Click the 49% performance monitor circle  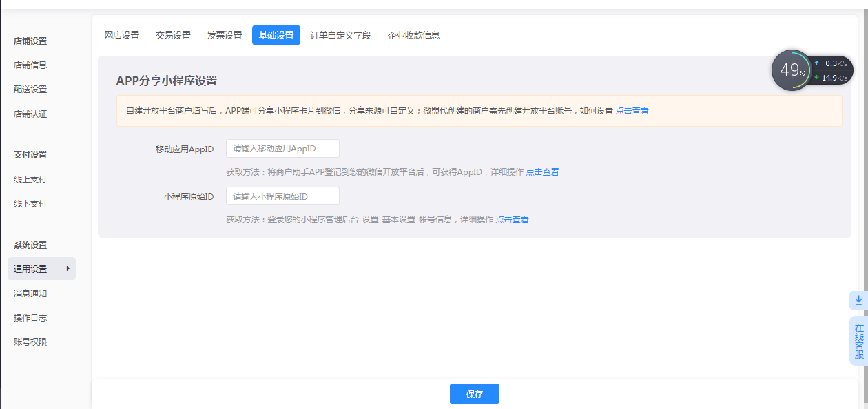pyautogui.click(x=792, y=70)
